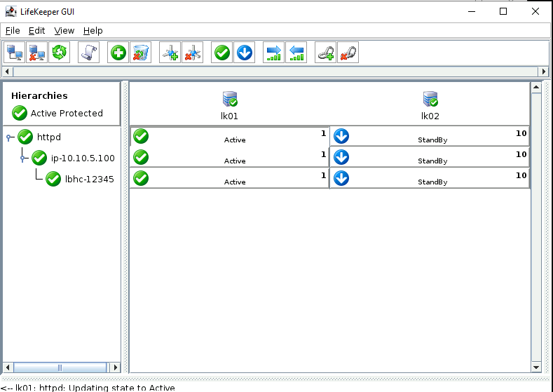Click priority 10 in lbhc-12345's lk02 cell
Viewport: 553px width, 392px height.
click(x=521, y=175)
